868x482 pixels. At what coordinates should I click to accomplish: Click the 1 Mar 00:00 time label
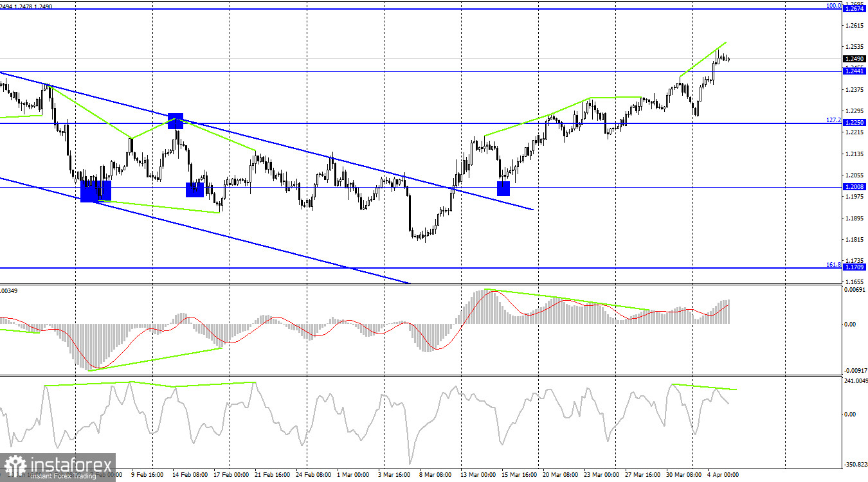click(353, 475)
